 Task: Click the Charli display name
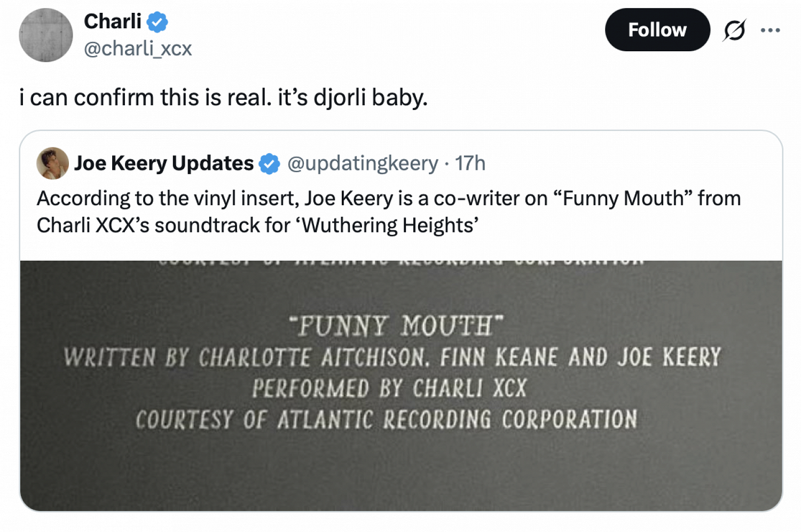pos(113,22)
